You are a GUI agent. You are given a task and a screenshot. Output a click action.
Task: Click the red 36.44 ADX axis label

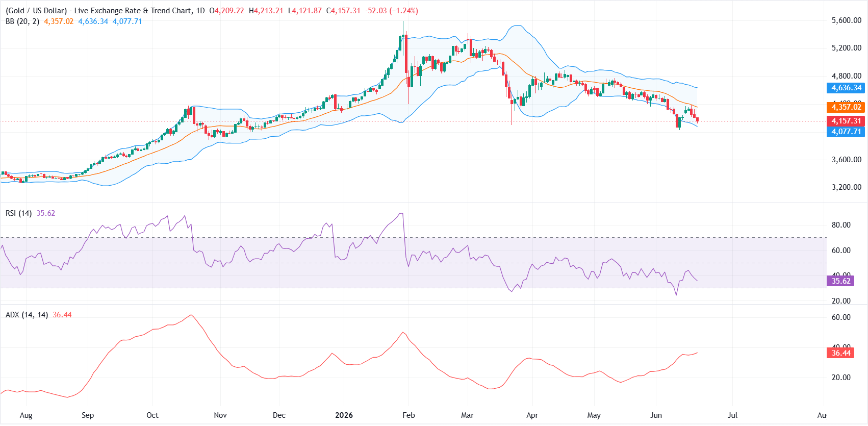840,353
